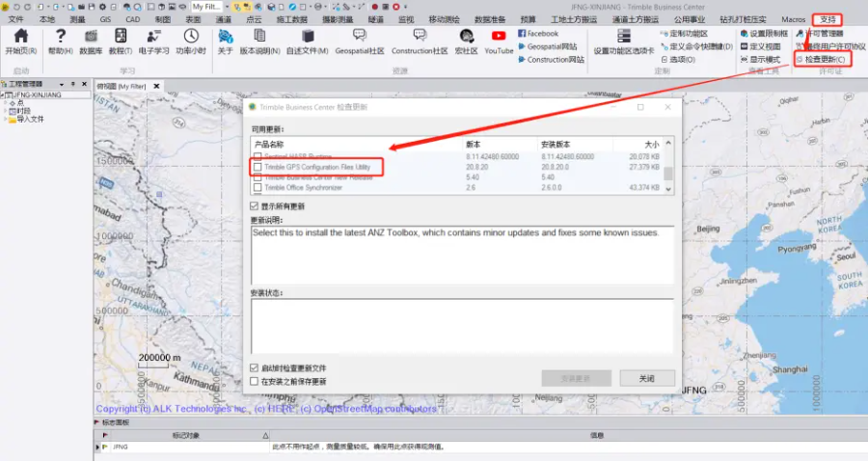Viewport: 868px width, 461px height.
Task: Click the redo arrow in quick toolbar
Action: point(27,7)
